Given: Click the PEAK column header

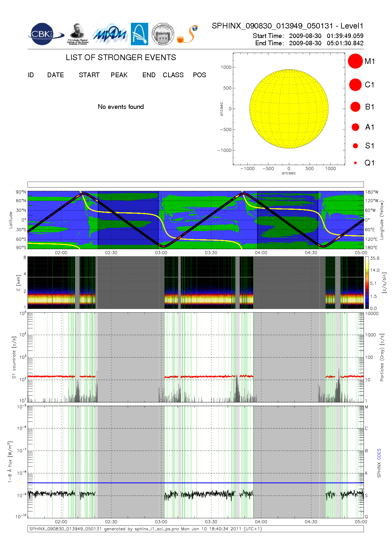Looking at the screenshot, I should pyautogui.click(x=119, y=75).
